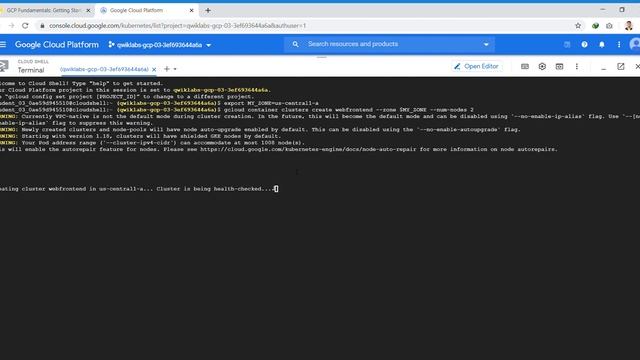Open the header more options menu

(x=619, y=44)
